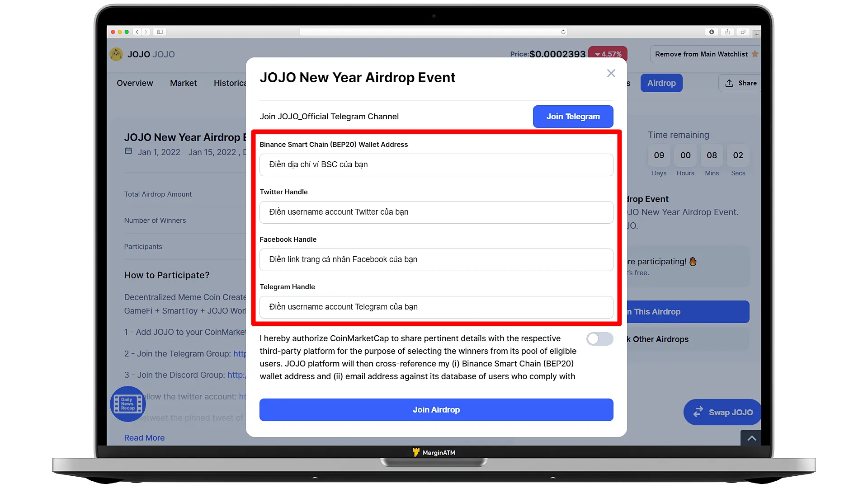Click the close modal X icon
Image resolution: width=868 pixels, height=488 pixels.
coord(610,73)
